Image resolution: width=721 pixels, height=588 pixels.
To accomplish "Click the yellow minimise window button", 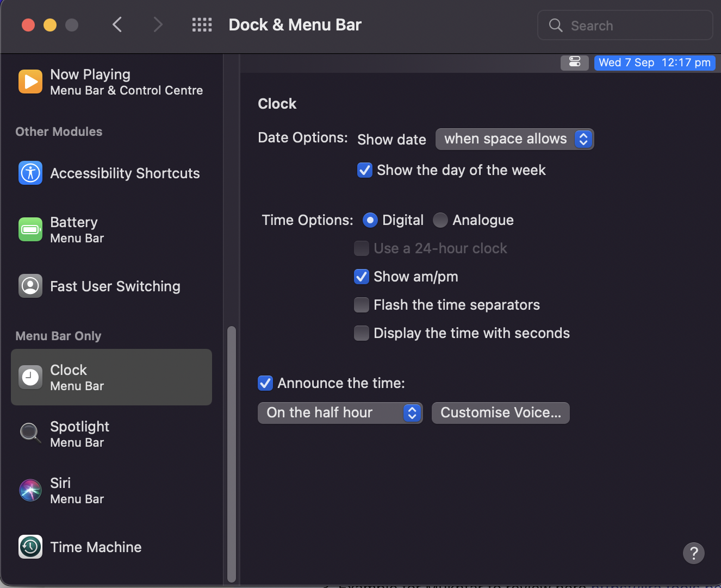I will click(50, 25).
